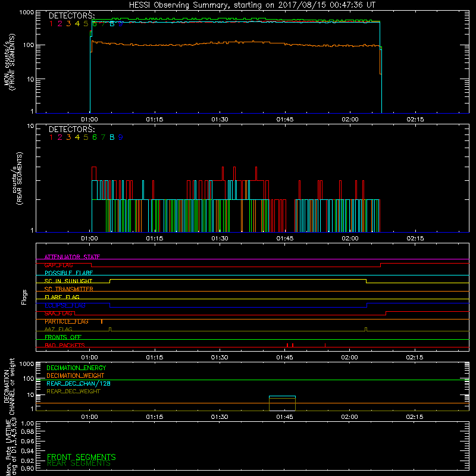Select the SC_IN_SUNLIGHT label
Image resolution: width=476 pixels, height=476 pixels.
pyautogui.click(x=68, y=281)
